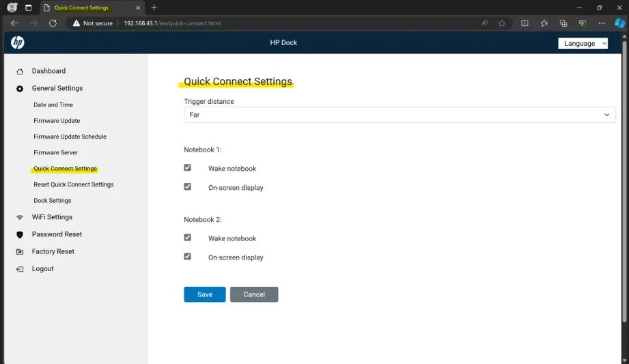This screenshot has width=629, height=364.
Task: Click the Dashboard home icon
Action: [20, 72]
